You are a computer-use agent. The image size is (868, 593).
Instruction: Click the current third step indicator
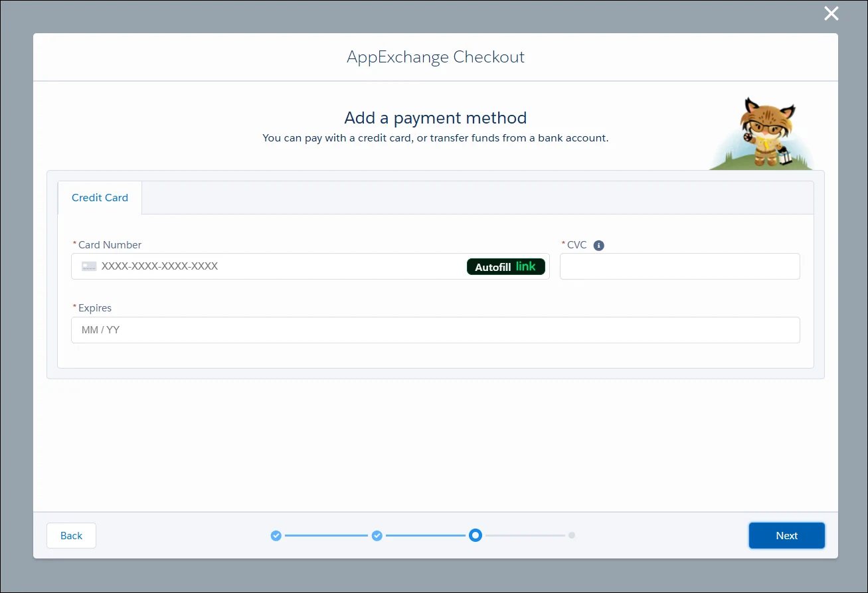[475, 535]
